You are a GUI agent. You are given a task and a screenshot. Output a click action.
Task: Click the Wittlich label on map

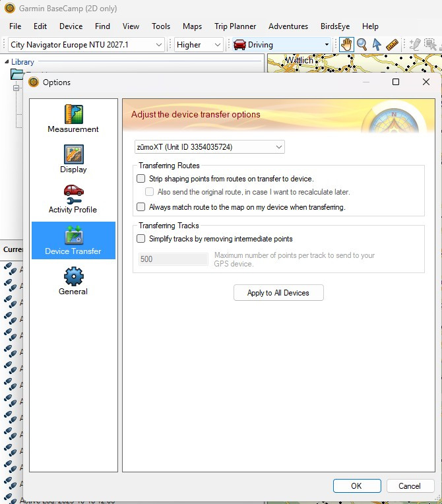300,60
